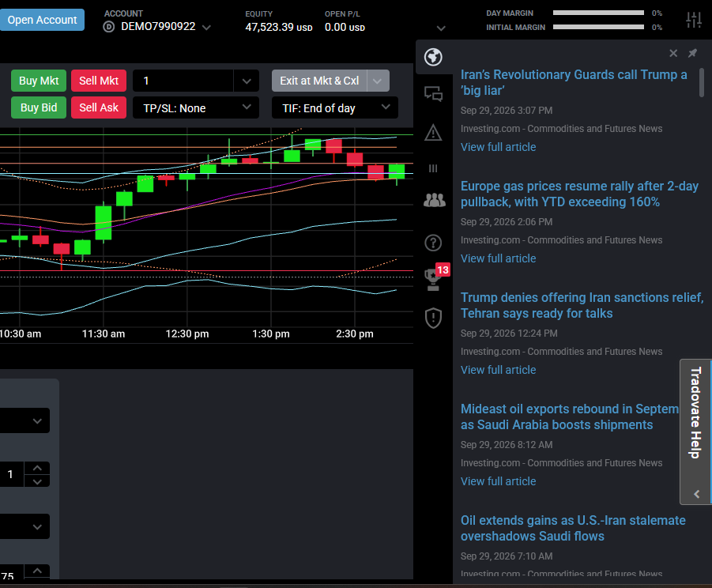
Task: Open the Europe gas prices rally headline
Action: (579, 194)
